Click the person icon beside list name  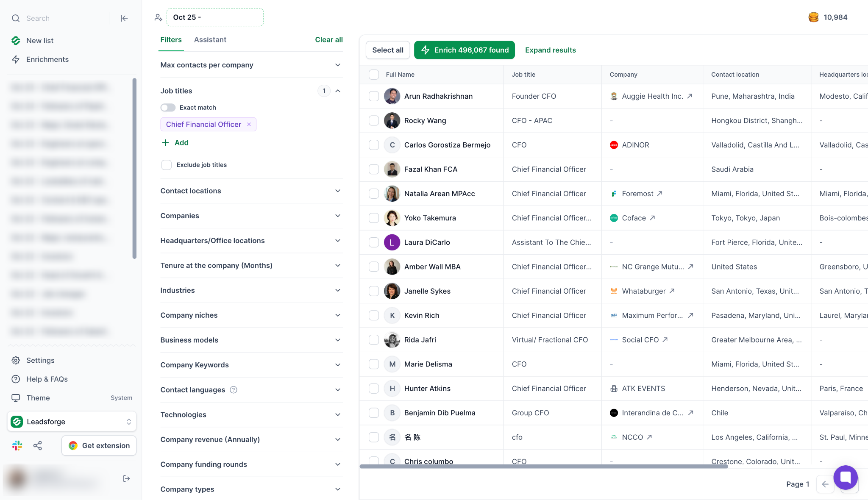(x=158, y=17)
